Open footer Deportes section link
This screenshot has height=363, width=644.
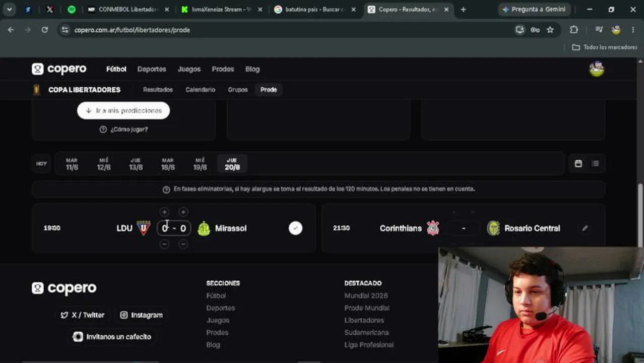[x=221, y=308]
